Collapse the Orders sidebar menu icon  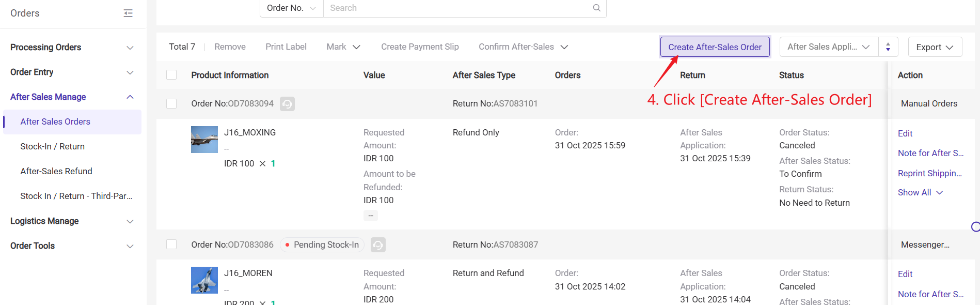[x=128, y=13]
